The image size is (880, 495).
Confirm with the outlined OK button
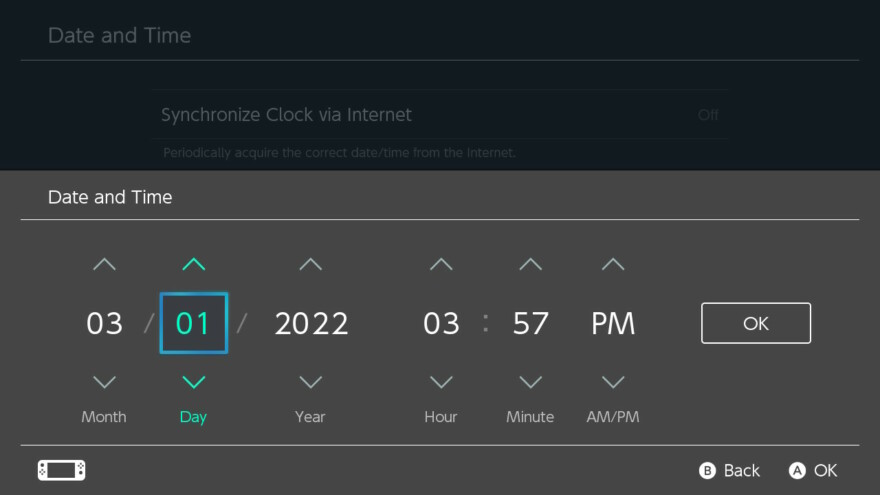(x=756, y=323)
